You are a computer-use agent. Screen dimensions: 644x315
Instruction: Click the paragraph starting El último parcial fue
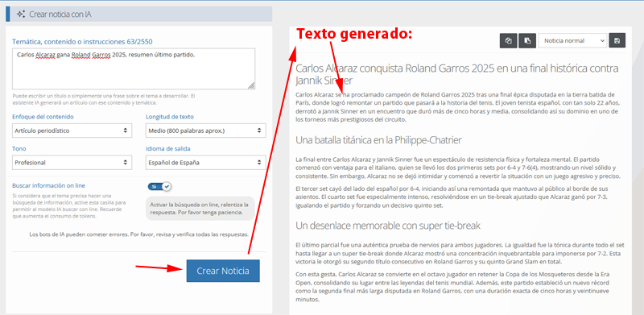point(460,253)
